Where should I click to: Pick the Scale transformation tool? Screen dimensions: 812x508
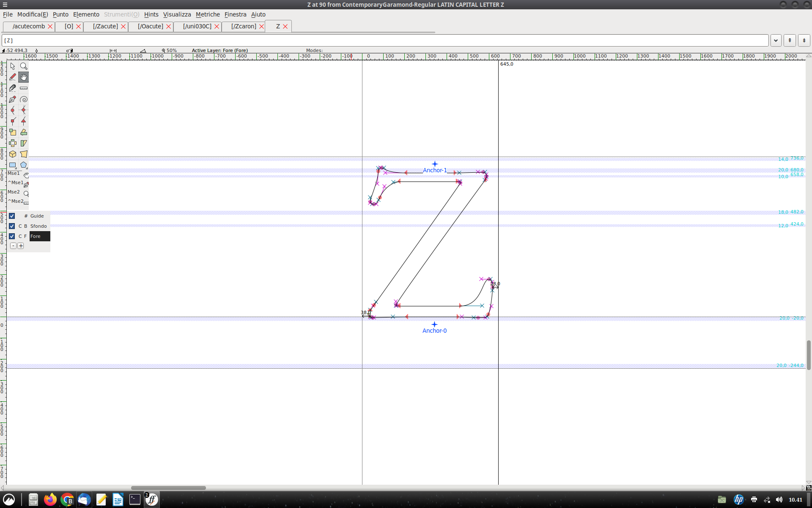click(13, 132)
